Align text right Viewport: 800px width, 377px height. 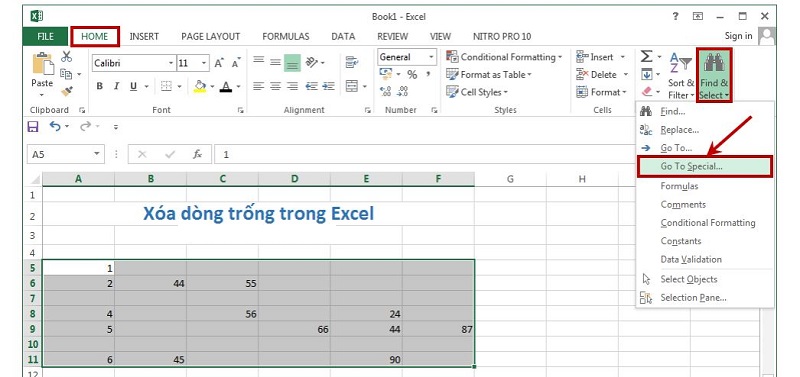tap(292, 86)
